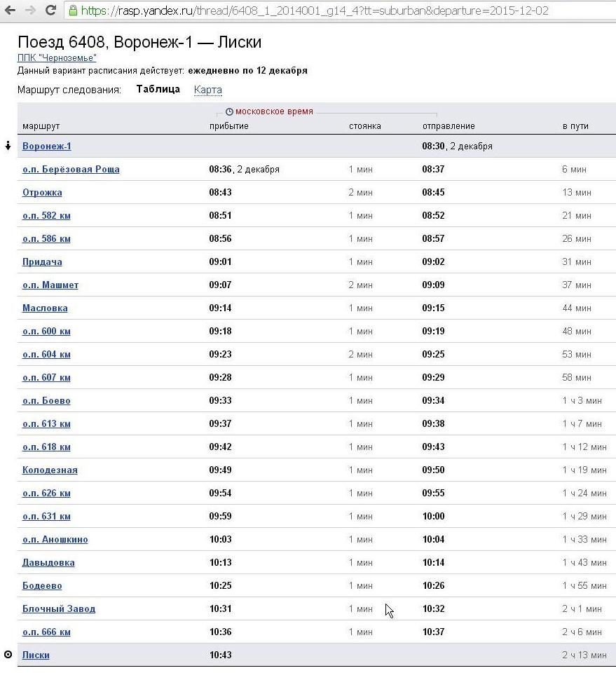Open the Колодезная station link

[x=50, y=470]
